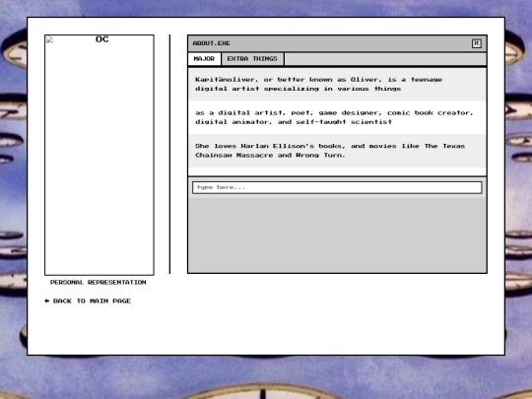Open the EXTRA THINGS tab

[x=252, y=59]
